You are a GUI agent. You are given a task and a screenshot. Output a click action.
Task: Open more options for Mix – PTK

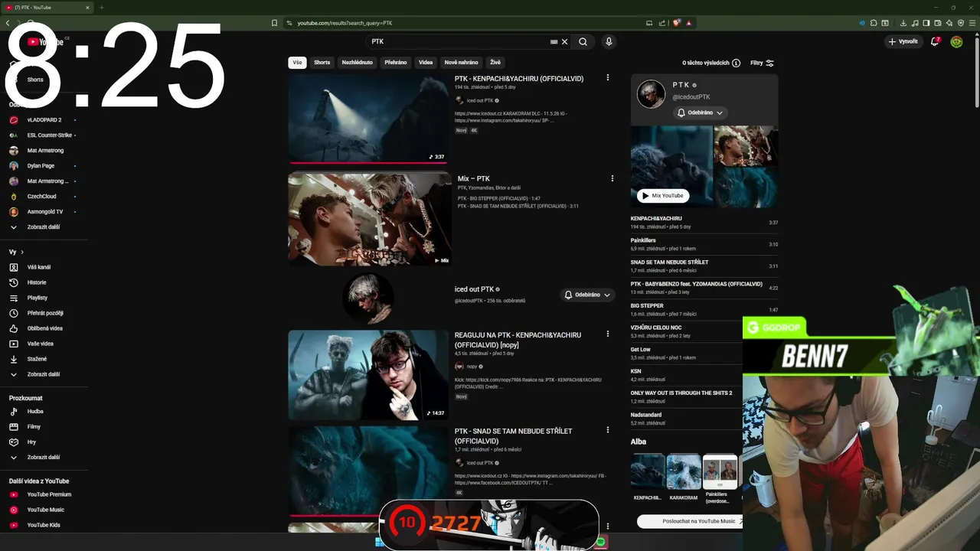(612, 178)
